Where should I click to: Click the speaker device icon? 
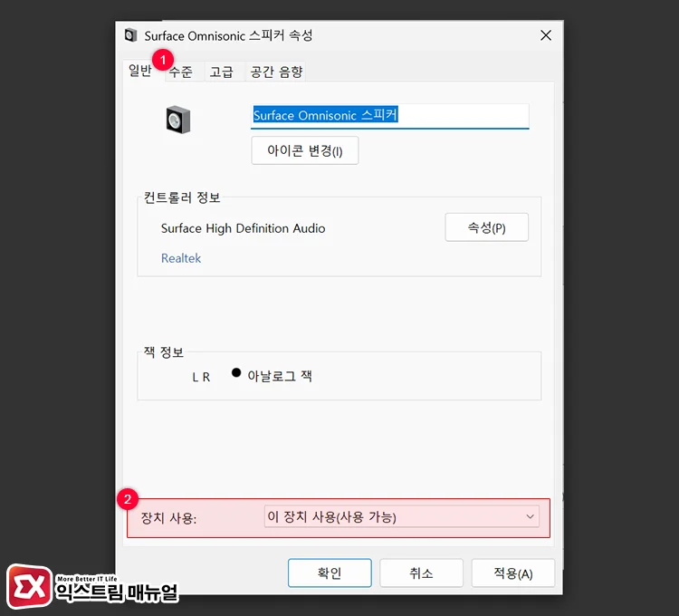[178, 120]
